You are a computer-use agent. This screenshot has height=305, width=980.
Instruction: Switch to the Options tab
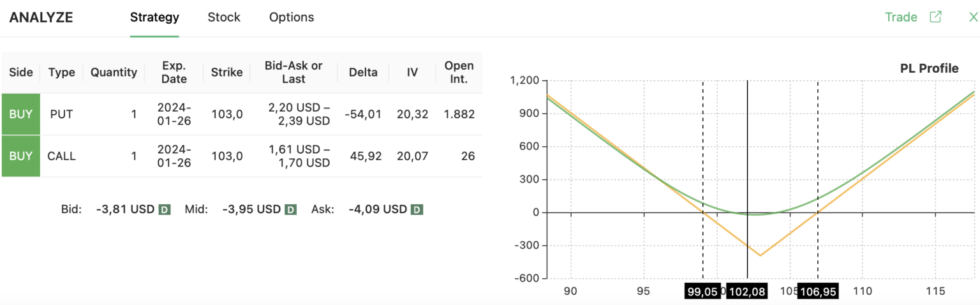coord(292,17)
